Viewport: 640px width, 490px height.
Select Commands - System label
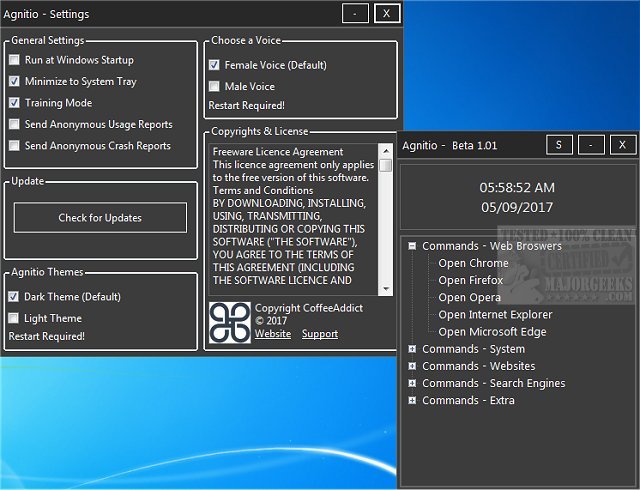tap(473, 349)
